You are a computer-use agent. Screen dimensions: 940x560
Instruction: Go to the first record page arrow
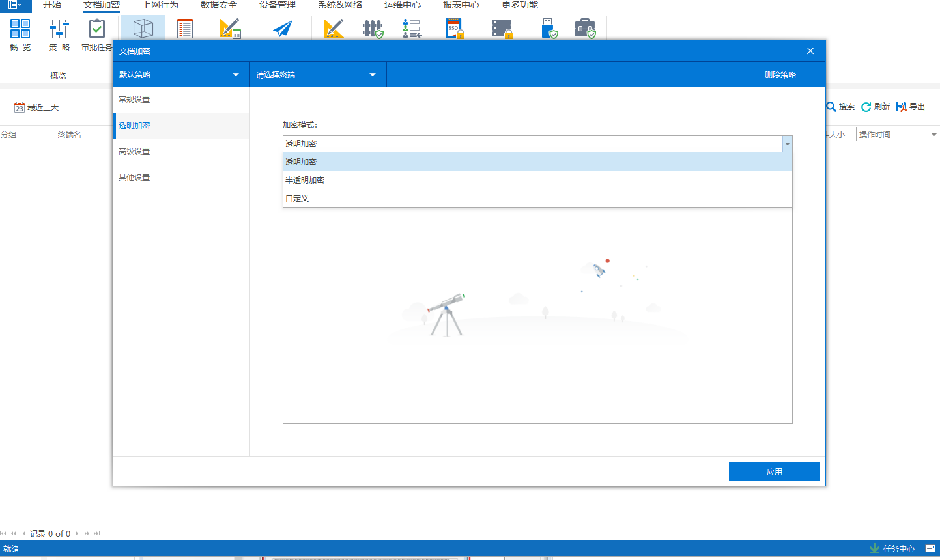tap(4, 533)
